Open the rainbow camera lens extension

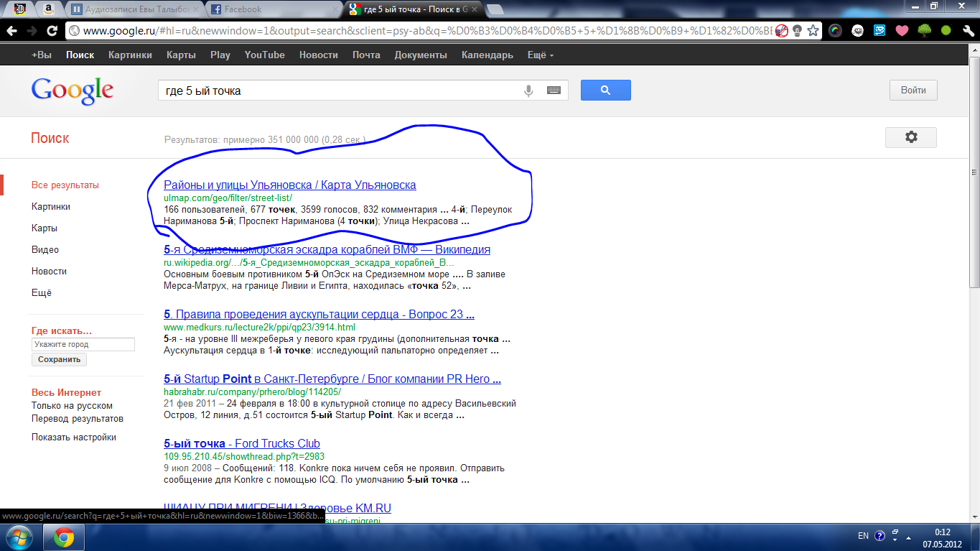coord(835,31)
